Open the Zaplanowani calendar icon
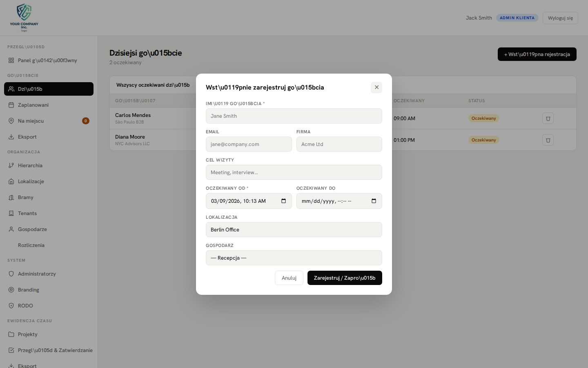 (x=11, y=105)
